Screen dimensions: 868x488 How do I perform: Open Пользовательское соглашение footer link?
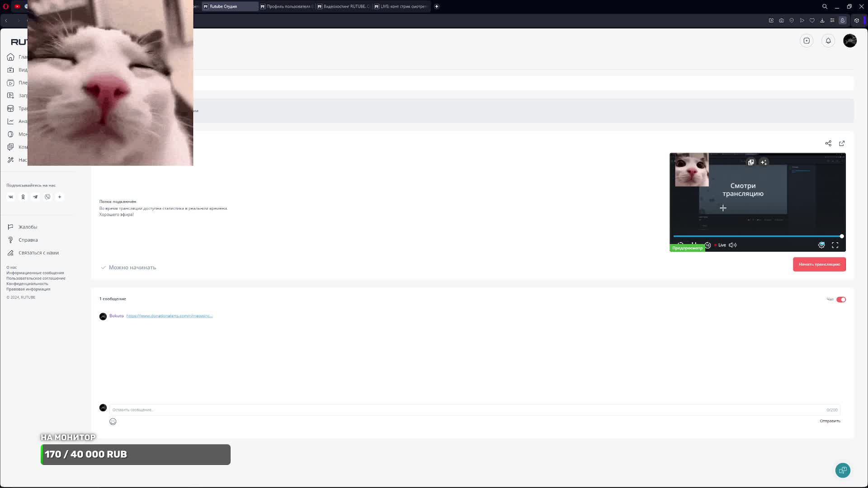click(x=36, y=278)
